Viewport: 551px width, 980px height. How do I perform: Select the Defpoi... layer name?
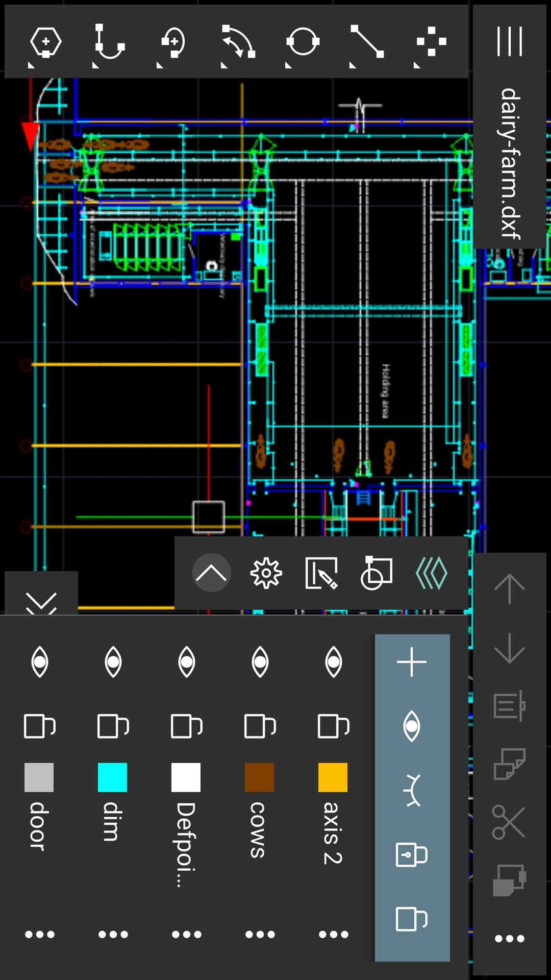pyautogui.click(x=186, y=843)
